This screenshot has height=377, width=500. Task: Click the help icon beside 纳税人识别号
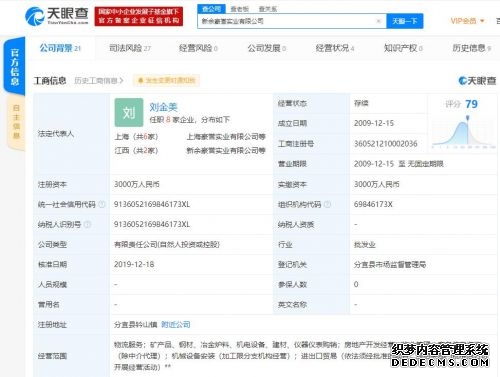[87, 224]
